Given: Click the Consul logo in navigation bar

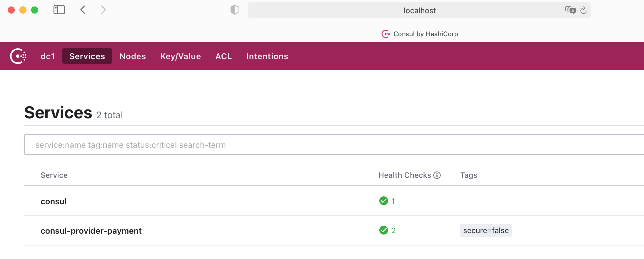Looking at the screenshot, I should pyautogui.click(x=18, y=56).
